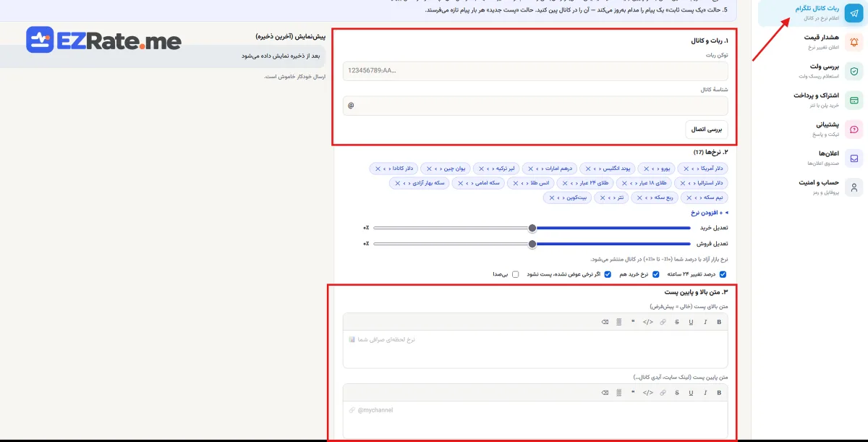Apply strikethrough in the متن پایین پست editor
The height and width of the screenshot is (442, 868).
click(677, 393)
